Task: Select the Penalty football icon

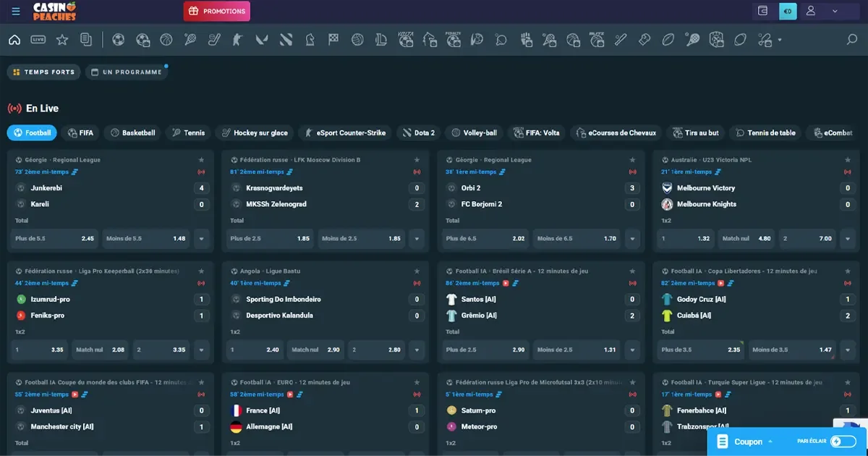Action: click(454, 39)
